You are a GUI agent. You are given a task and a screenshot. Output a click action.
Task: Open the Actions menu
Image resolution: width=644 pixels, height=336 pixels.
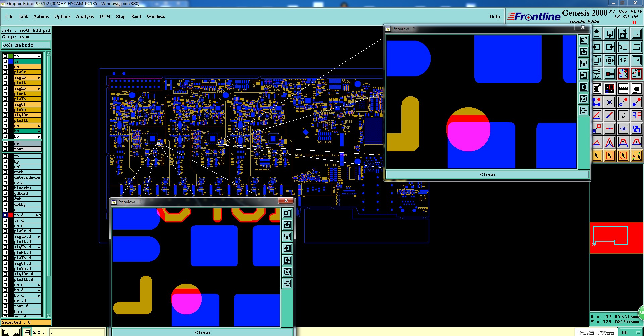tap(41, 16)
